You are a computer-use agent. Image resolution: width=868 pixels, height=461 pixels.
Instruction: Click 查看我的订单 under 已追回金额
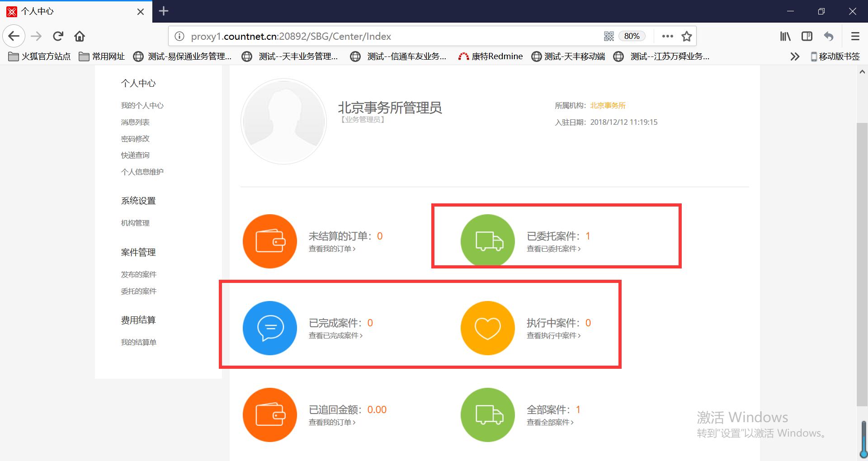pos(332,422)
